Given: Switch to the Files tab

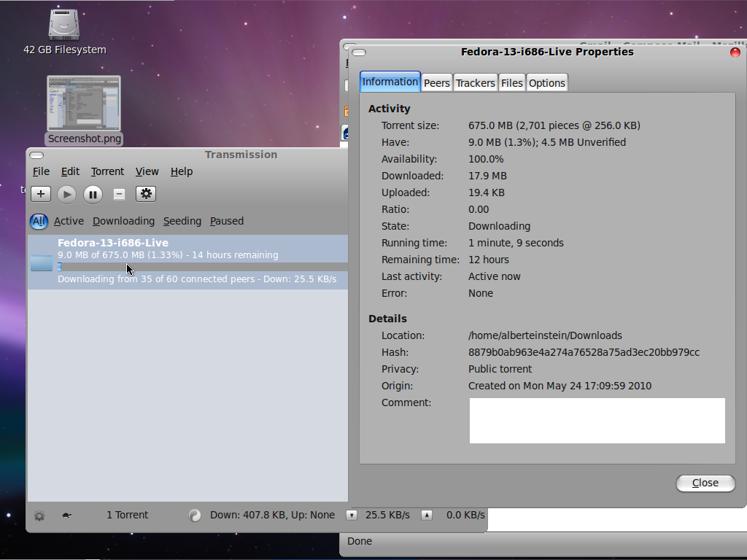Looking at the screenshot, I should pyautogui.click(x=512, y=83).
